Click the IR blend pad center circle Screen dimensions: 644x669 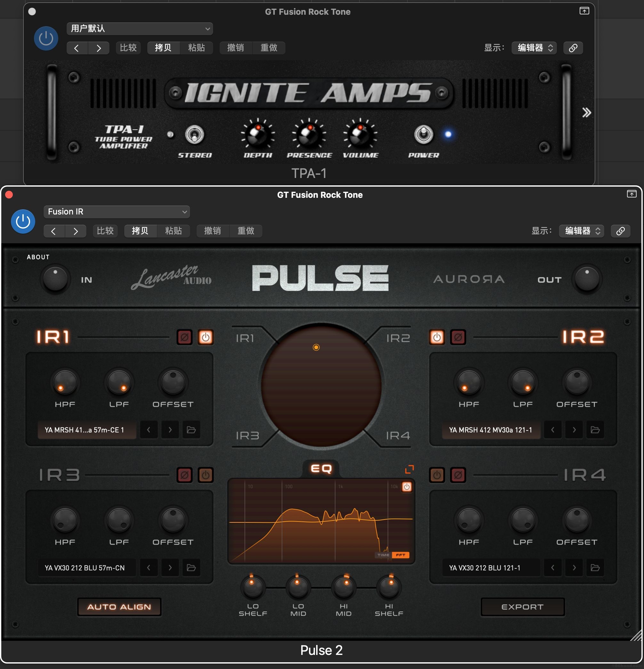(x=321, y=386)
